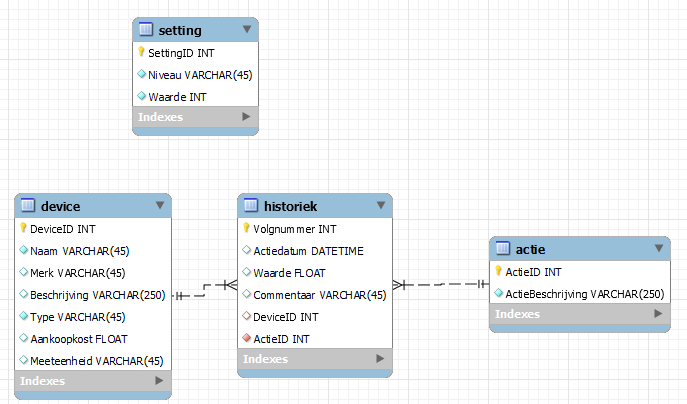Image resolution: width=687 pixels, height=404 pixels.
Task: Click the actie table icon
Action: tap(503, 249)
